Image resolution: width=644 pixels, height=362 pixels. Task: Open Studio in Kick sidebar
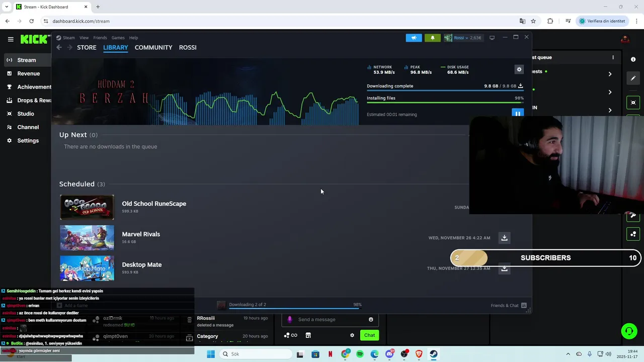(x=27, y=114)
